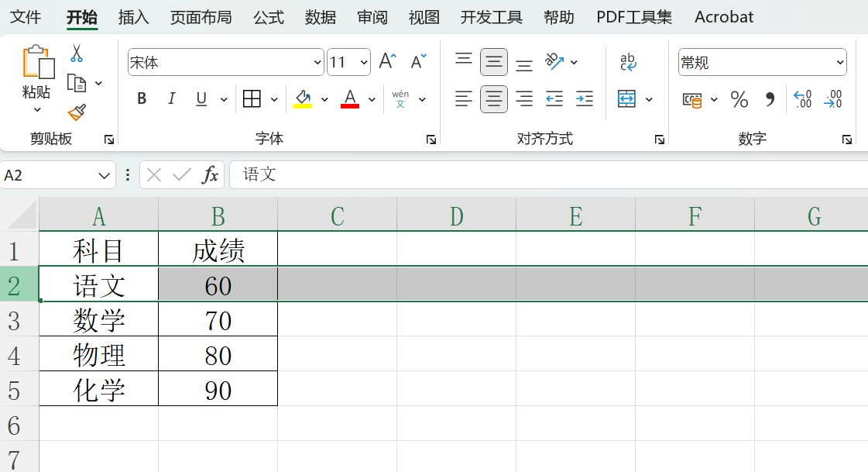Image resolution: width=868 pixels, height=472 pixels.
Task: Activate the Format Painter brush
Action: pos(77,112)
